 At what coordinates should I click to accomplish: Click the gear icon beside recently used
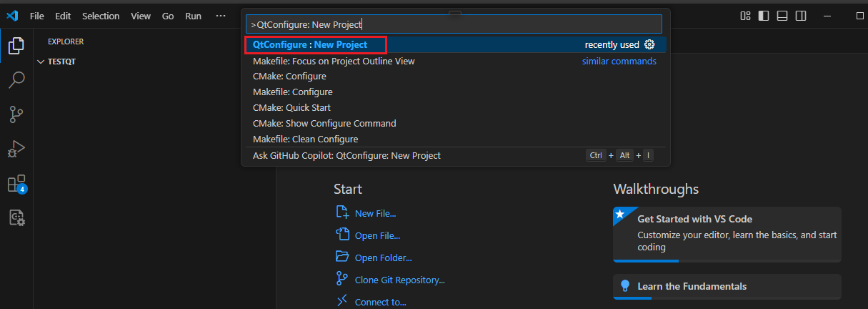pyautogui.click(x=649, y=45)
